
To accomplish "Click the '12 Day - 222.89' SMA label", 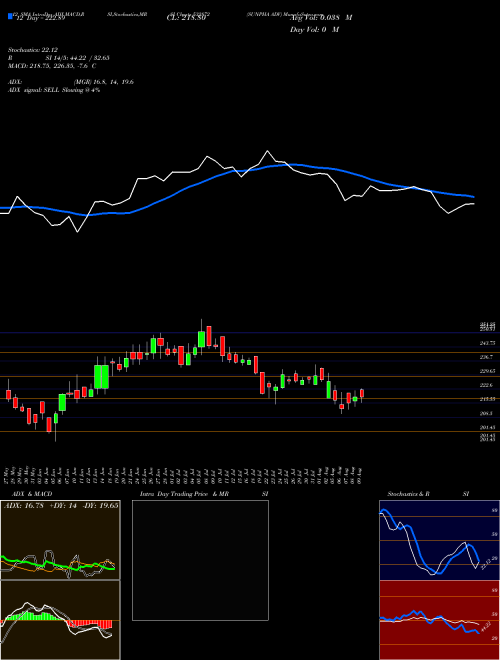I will 39,18.
